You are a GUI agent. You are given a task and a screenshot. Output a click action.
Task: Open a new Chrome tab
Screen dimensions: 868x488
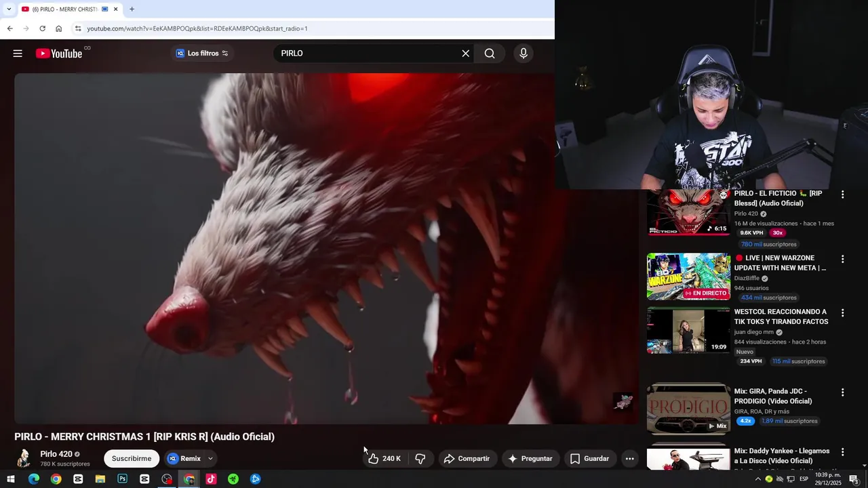point(132,9)
